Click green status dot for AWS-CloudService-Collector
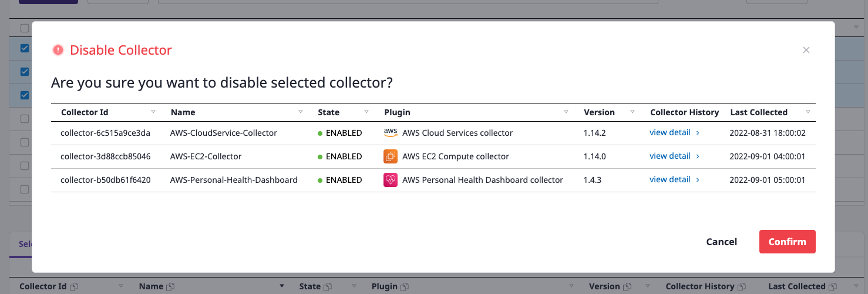The image size is (868, 294). 320,133
